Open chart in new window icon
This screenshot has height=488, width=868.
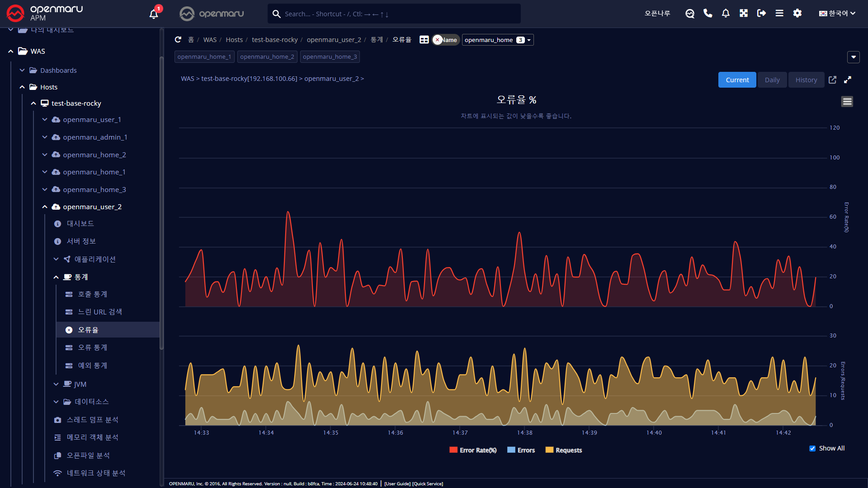832,80
